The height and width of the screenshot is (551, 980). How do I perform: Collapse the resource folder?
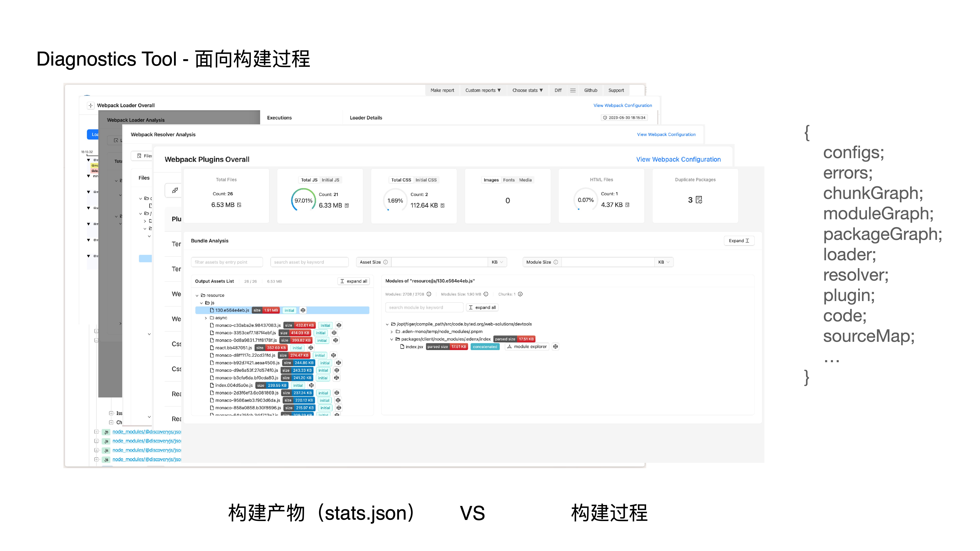click(x=197, y=296)
